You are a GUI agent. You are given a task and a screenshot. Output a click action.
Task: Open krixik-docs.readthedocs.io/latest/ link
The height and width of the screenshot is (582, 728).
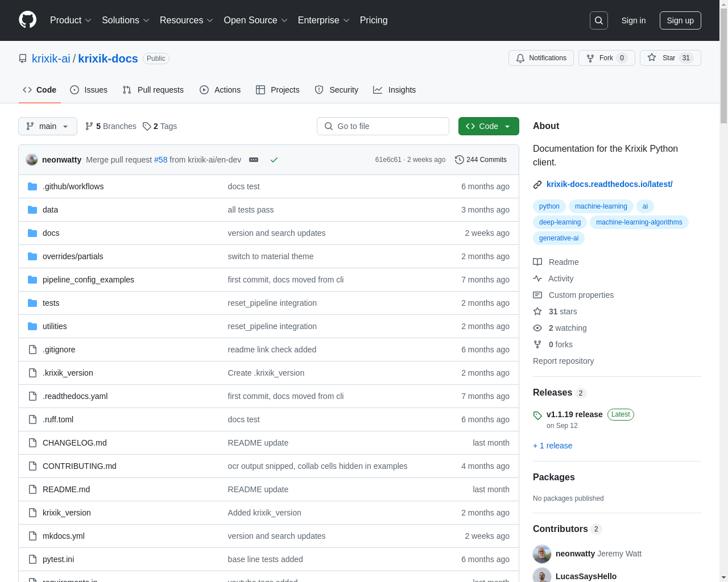coord(609,184)
